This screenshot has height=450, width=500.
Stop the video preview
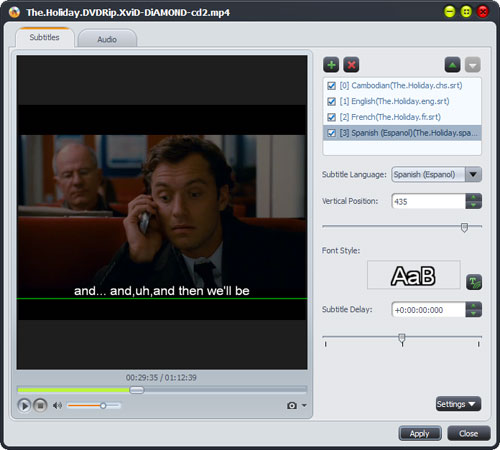pos(40,406)
